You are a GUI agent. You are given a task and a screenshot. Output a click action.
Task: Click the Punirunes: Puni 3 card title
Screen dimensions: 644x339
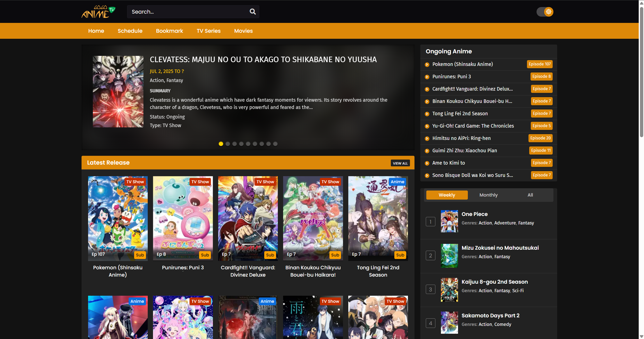coord(183,268)
